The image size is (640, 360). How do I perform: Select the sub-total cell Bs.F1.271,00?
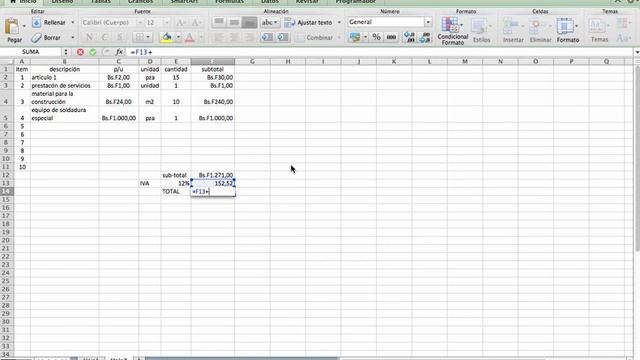213,175
